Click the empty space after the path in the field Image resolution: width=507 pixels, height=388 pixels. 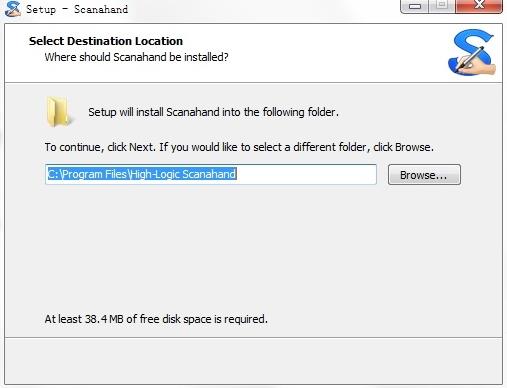306,174
